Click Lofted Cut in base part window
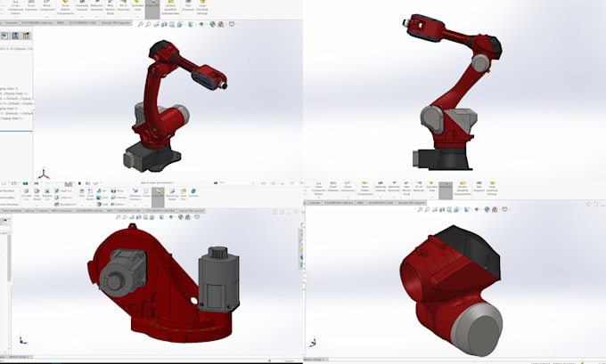Image resolution: width=606 pixels, height=364 pixels. pyautogui.click(x=63, y=198)
